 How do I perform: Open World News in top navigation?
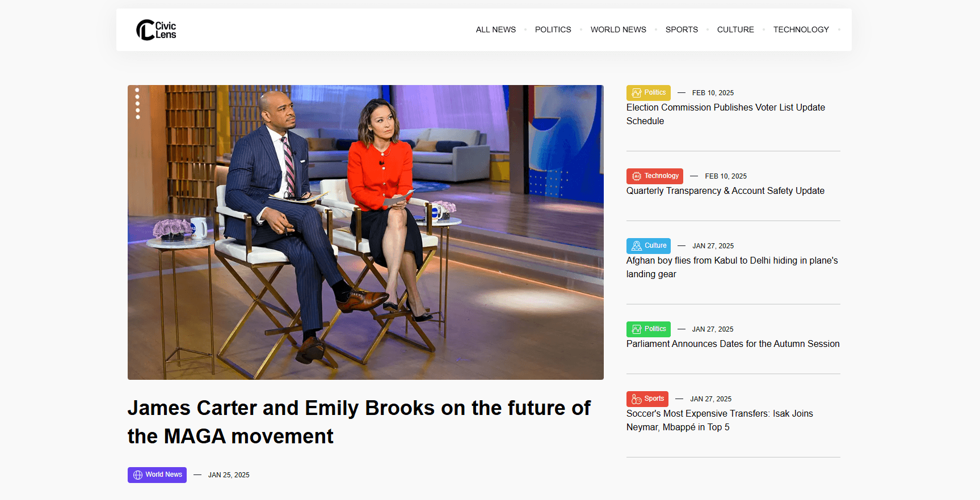coord(618,29)
